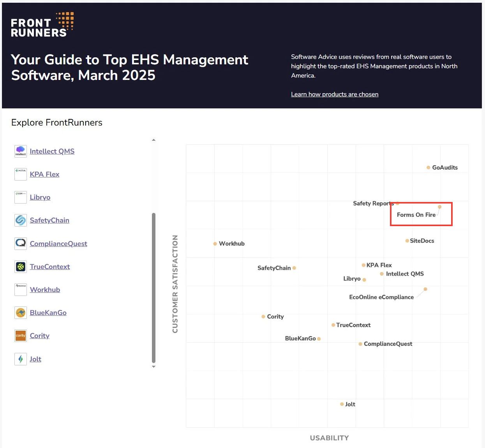Click Learn how products are chosen
485x448 pixels.
click(x=335, y=94)
